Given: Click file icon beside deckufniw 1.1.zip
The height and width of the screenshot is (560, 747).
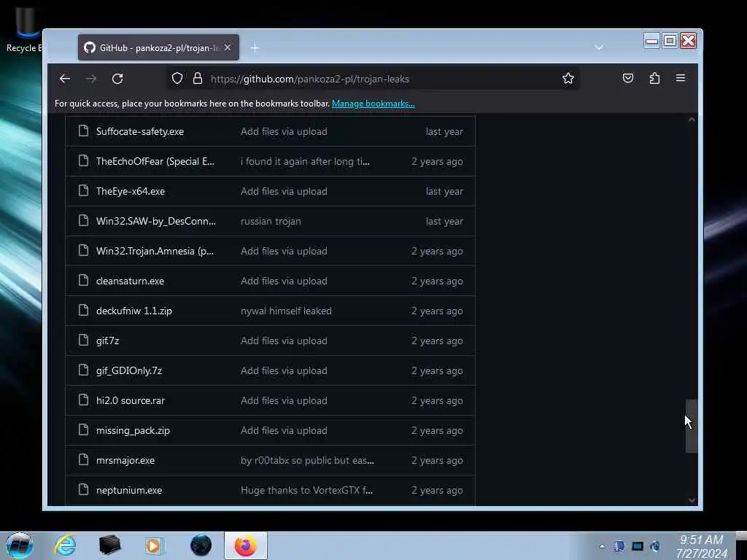Looking at the screenshot, I should (83, 311).
